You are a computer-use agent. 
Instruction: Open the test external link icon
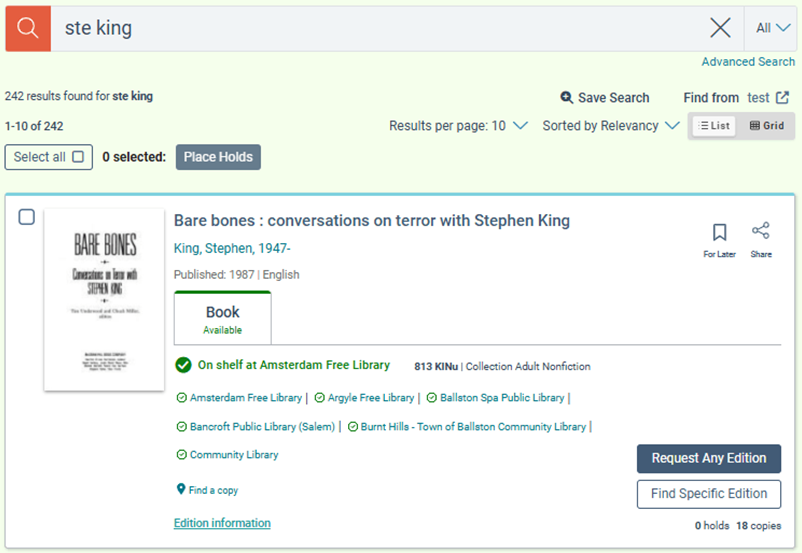tap(783, 97)
